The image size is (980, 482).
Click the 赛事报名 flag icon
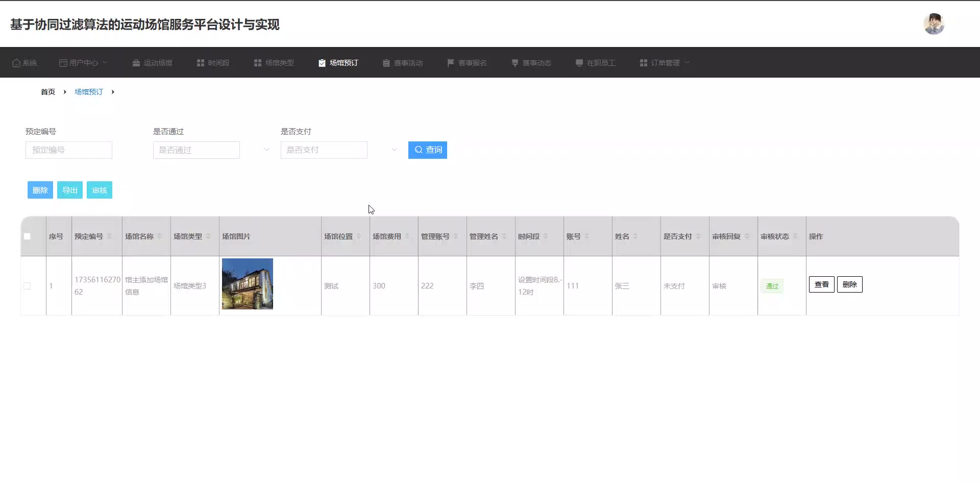coord(451,63)
